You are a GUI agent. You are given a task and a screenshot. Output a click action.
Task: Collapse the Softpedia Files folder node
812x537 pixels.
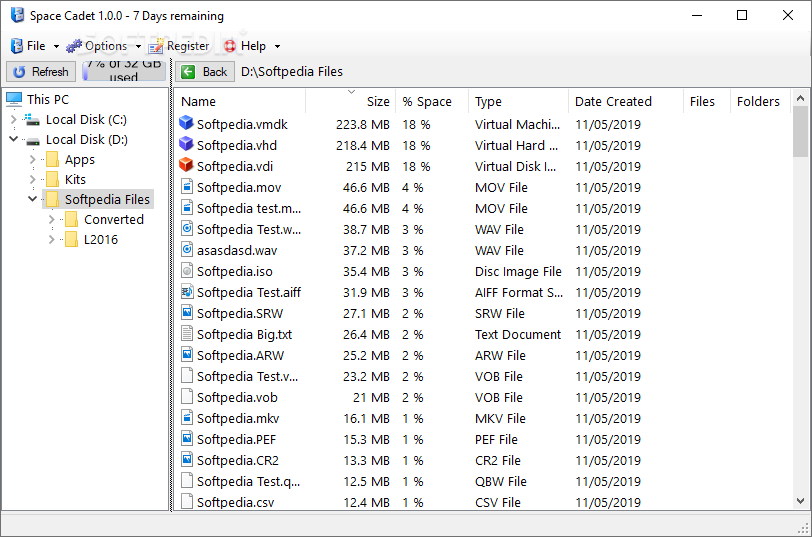pyautogui.click(x=33, y=198)
